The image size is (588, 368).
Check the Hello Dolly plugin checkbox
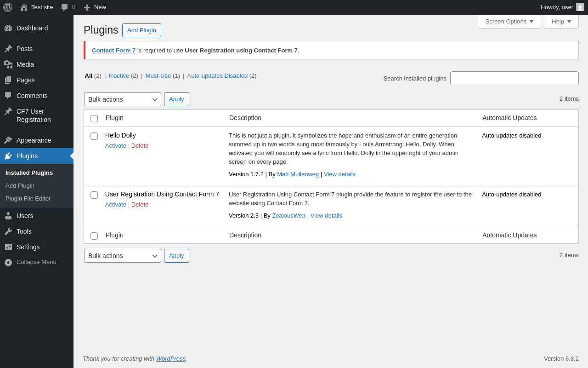click(x=94, y=136)
